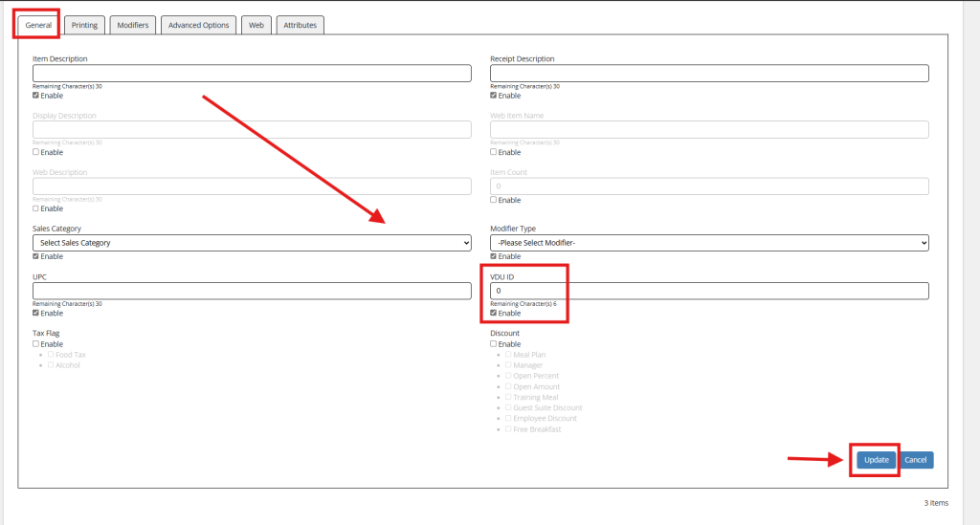Click the Item Description text field
This screenshot has height=525, width=980.
point(252,74)
